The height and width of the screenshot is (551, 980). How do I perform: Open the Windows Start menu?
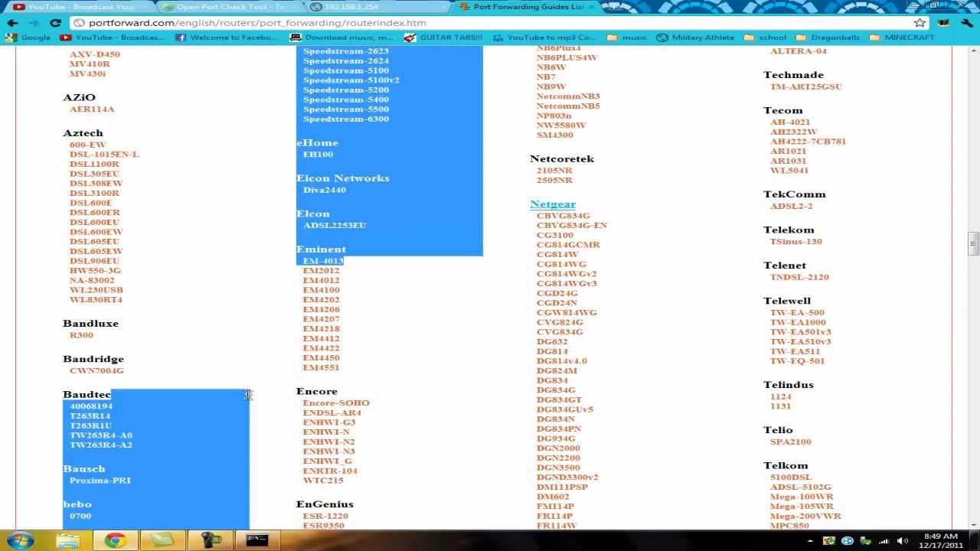pos(20,540)
